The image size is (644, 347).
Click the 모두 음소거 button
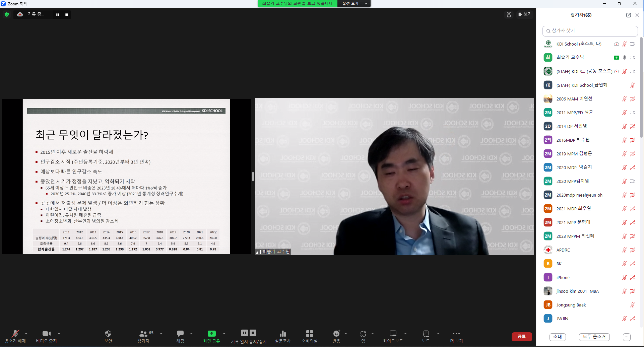tap(594, 337)
